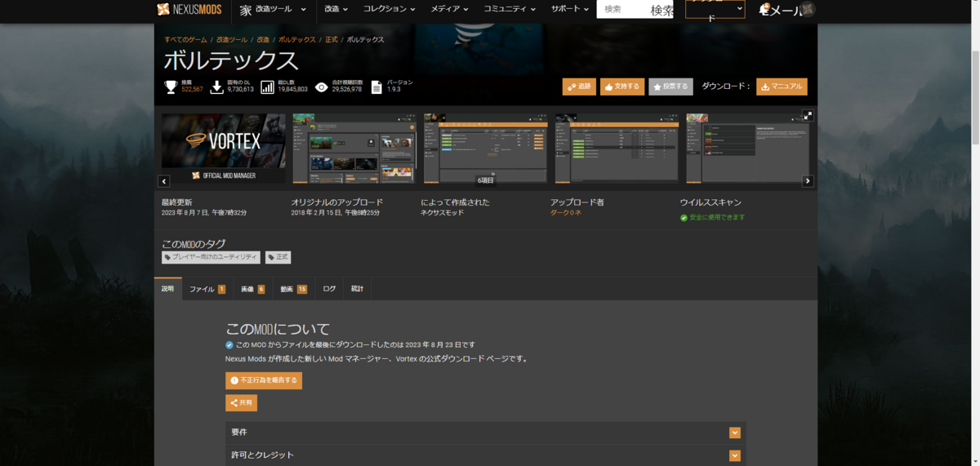Open the user avatar in top right
The image size is (980, 466).
(808, 10)
